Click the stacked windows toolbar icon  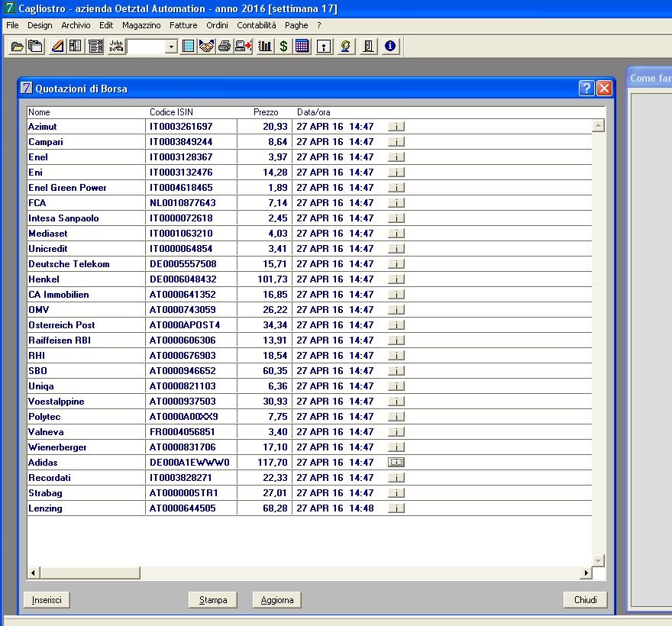tap(36, 46)
